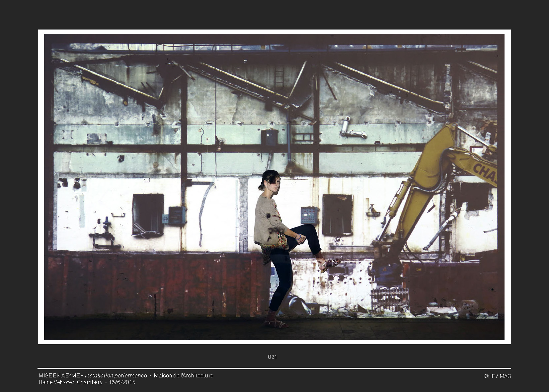Click the white horizontal divider above the caption
The width and height of the screenshot is (549, 392).
pos(274,368)
